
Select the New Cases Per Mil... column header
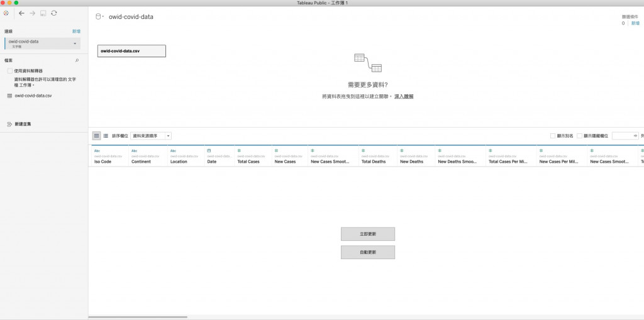(562, 156)
